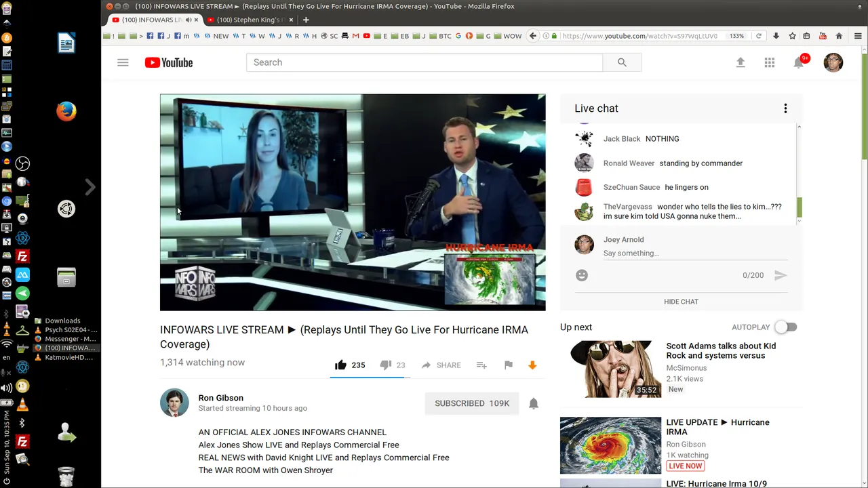868x488 pixels.
Task: Open the YouTube apps grid
Action: (x=770, y=62)
